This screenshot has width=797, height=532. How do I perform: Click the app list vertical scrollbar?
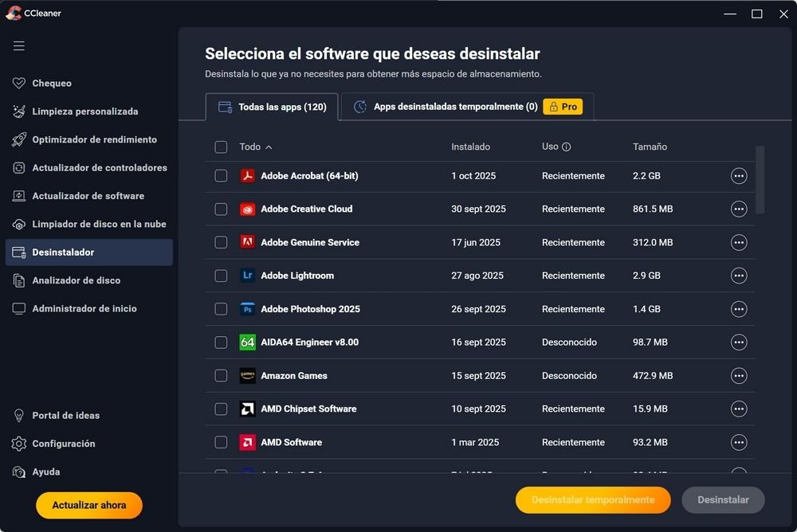coord(760,180)
